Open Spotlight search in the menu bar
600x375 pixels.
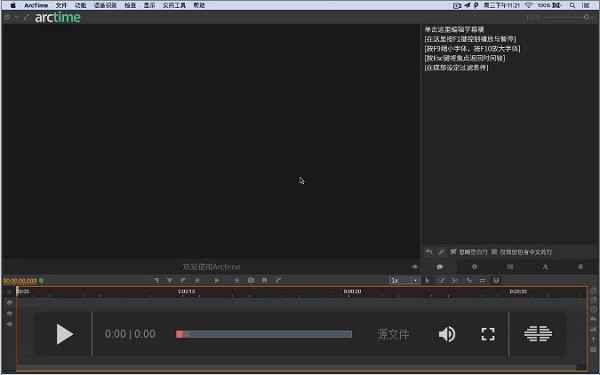pos(572,5)
